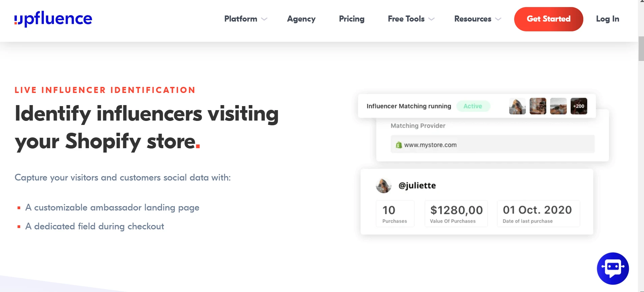Open the chatbot widget icon

click(x=613, y=268)
